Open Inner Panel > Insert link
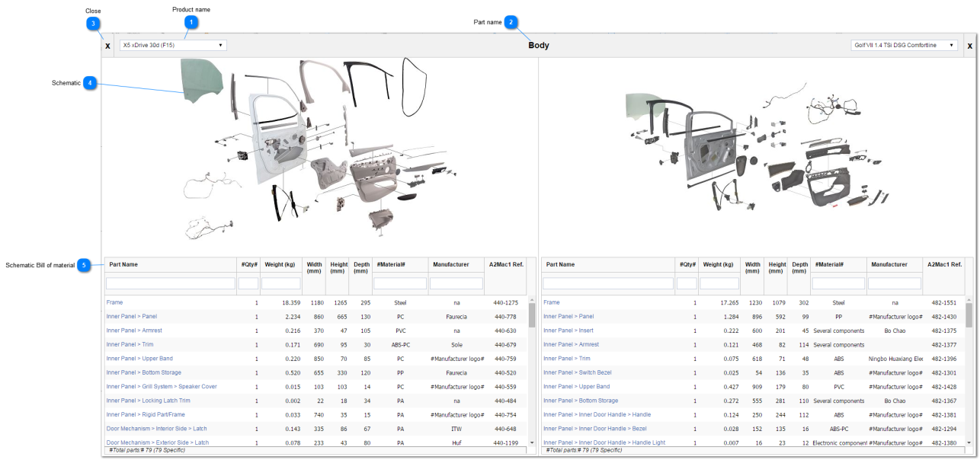980x460 pixels. [568, 331]
